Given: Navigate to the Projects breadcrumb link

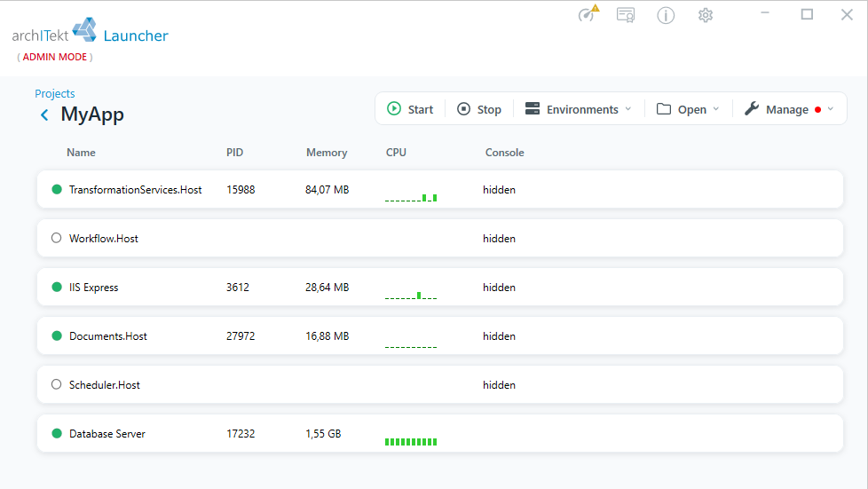Looking at the screenshot, I should click(x=55, y=93).
